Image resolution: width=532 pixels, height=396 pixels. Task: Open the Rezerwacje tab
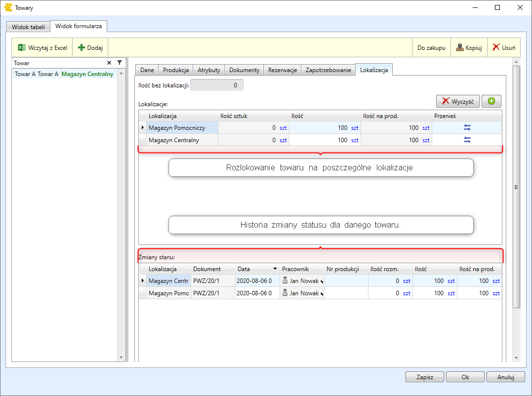coord(282,70)
